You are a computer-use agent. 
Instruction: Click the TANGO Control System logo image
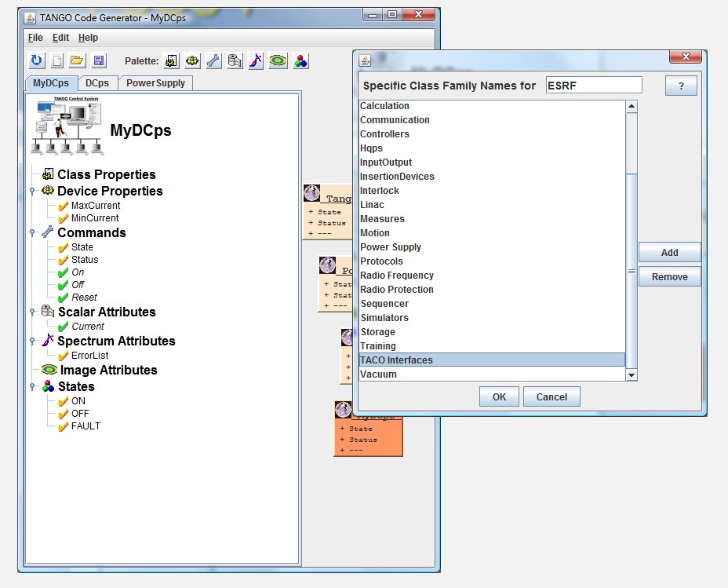[x=68, y=126]
